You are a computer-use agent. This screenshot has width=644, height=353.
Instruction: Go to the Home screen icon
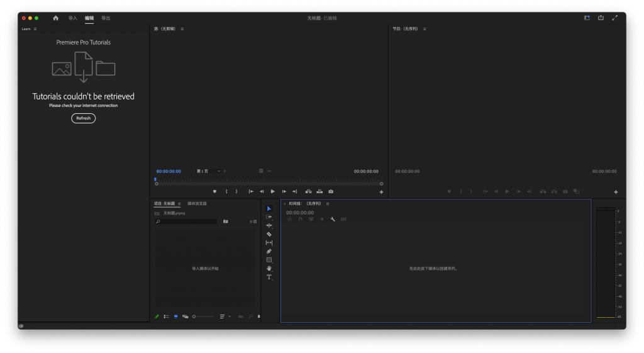click(56, 18)
